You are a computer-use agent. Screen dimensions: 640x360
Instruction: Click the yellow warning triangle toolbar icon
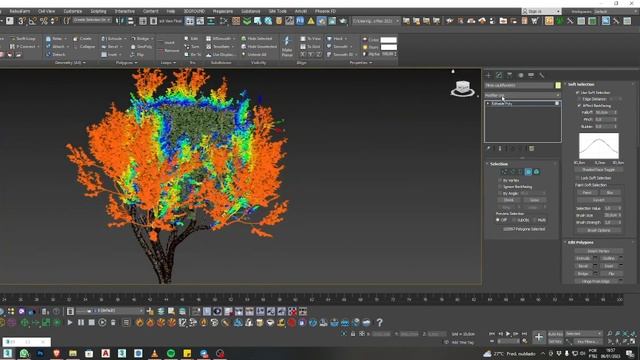(311, 21)
